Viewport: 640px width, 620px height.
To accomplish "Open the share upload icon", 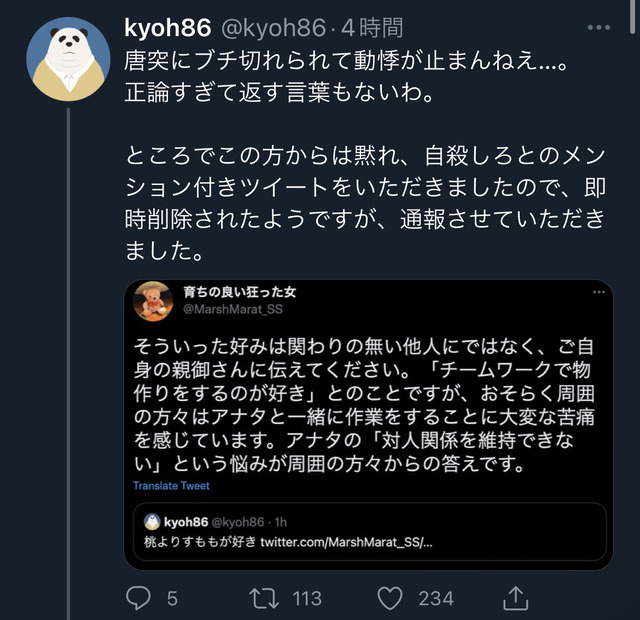I will pos(516,598).
